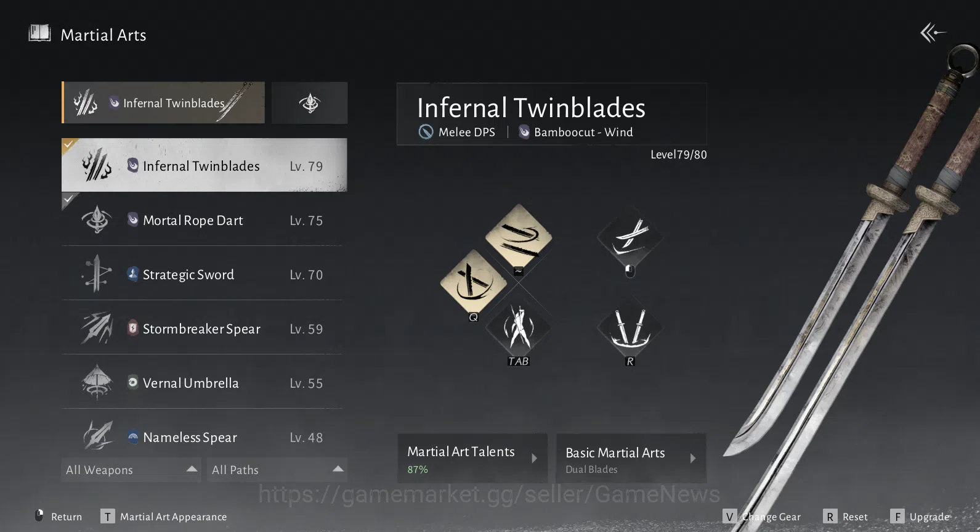980x532 pixels.
Task: Click the Reset option
Action: [x=846, y=517]
